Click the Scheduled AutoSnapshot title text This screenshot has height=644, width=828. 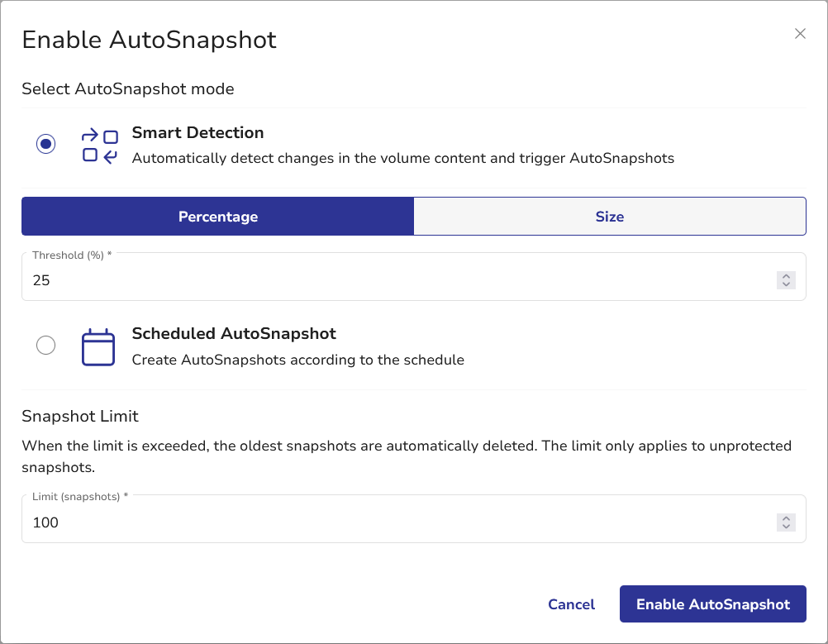point(234,334)
